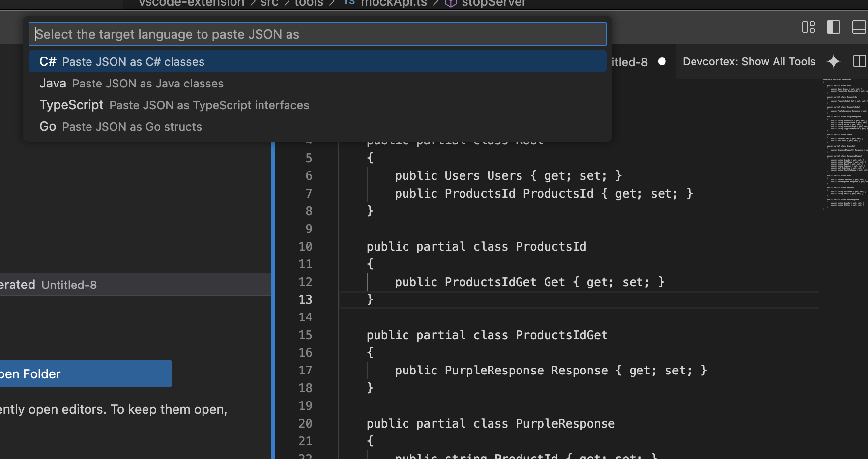The width and height of the screenshot is (868, 459).
Task: Click the unsaved dot on Untitled-8 tab
Action: click(662, 61)
